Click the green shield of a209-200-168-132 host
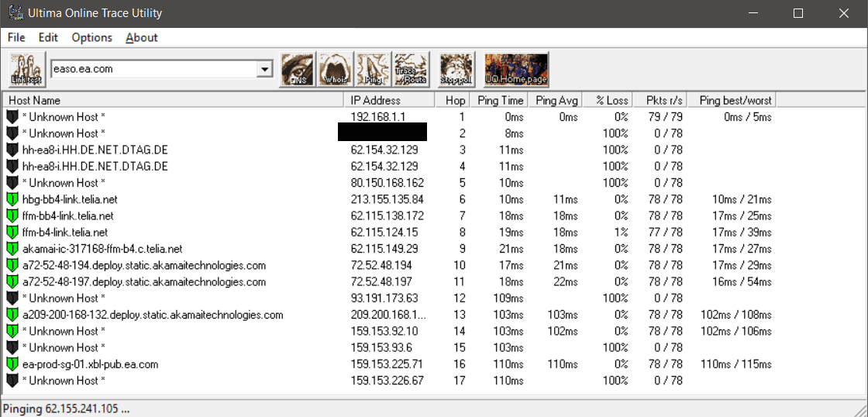 [12, 315]
